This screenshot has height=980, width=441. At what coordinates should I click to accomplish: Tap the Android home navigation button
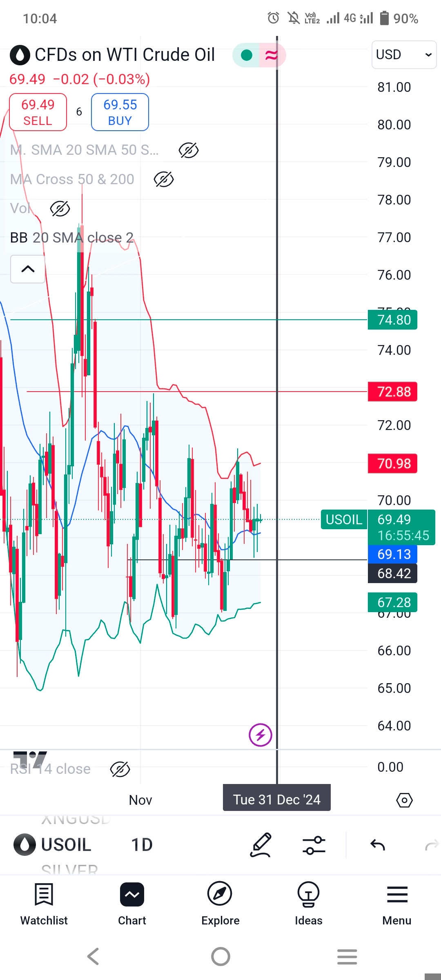(220, 956)
